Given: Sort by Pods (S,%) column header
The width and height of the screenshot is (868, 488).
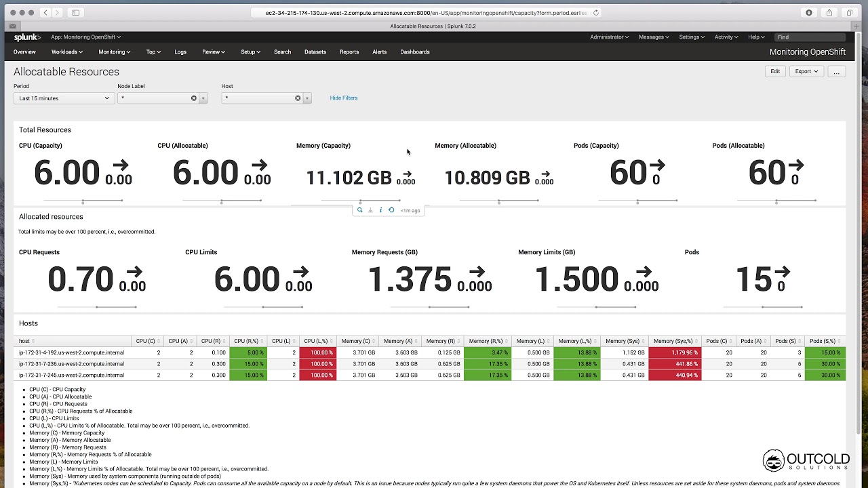Looking at the screenshot, I should [x=825, y=341].
